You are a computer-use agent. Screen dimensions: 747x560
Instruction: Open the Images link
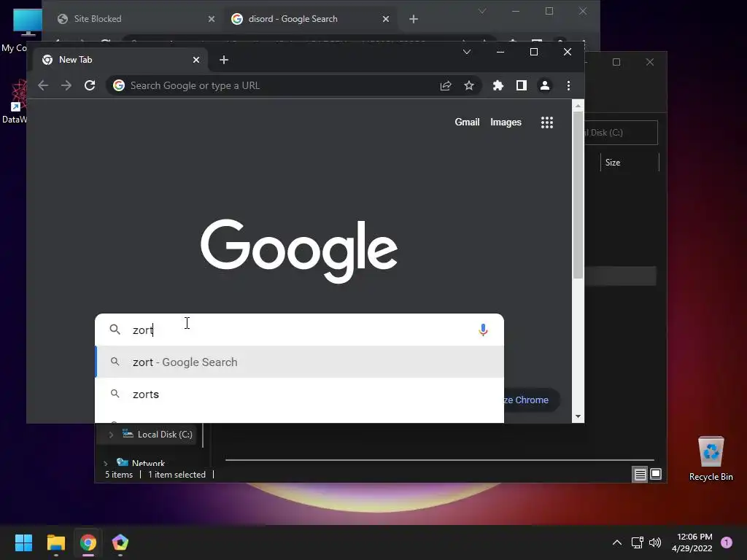point(506,122)
